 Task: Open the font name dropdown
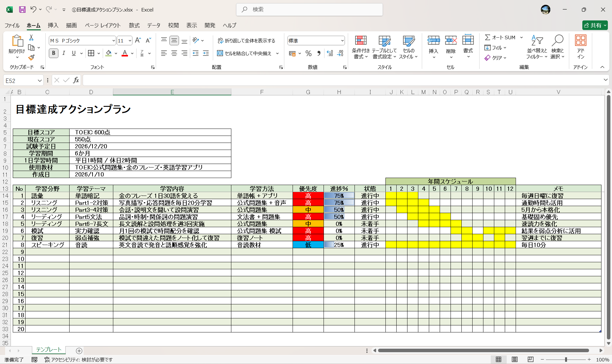tap(113, 41)
